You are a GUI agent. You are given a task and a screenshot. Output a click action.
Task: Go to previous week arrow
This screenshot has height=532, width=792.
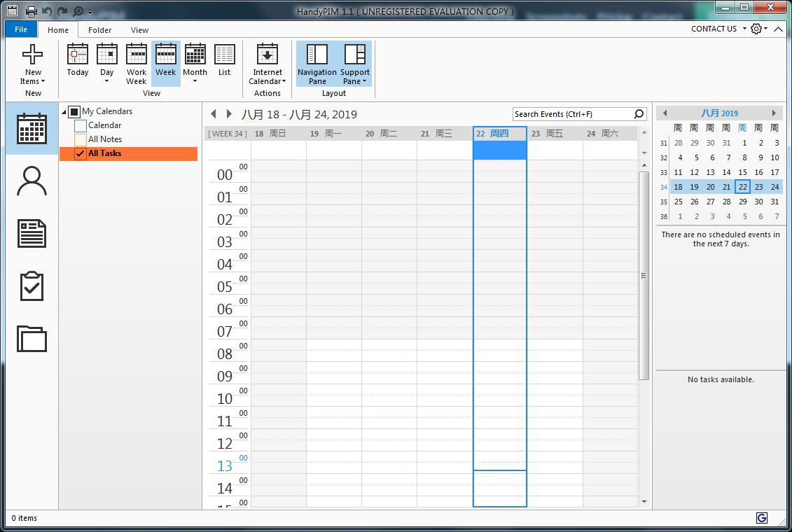(x=214, y=114)
